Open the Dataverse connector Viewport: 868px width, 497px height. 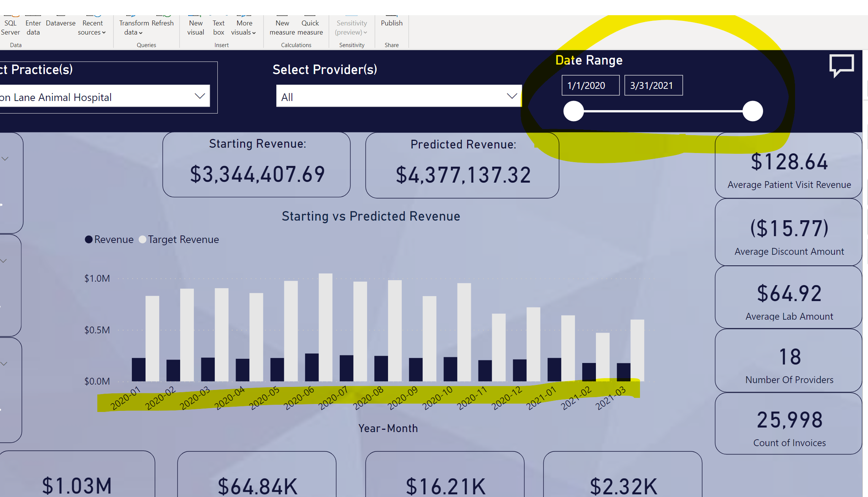(61, 23)
